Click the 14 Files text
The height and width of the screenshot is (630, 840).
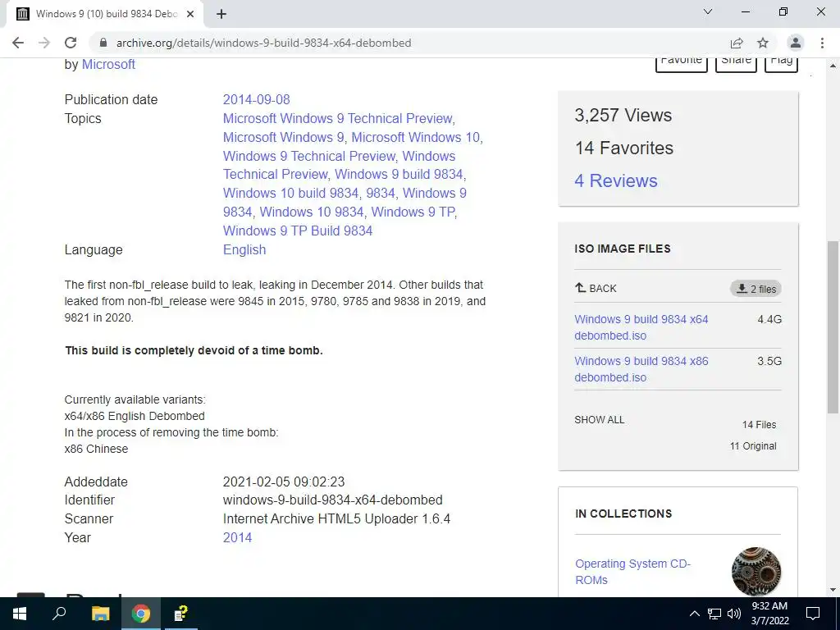click(759, 425)
